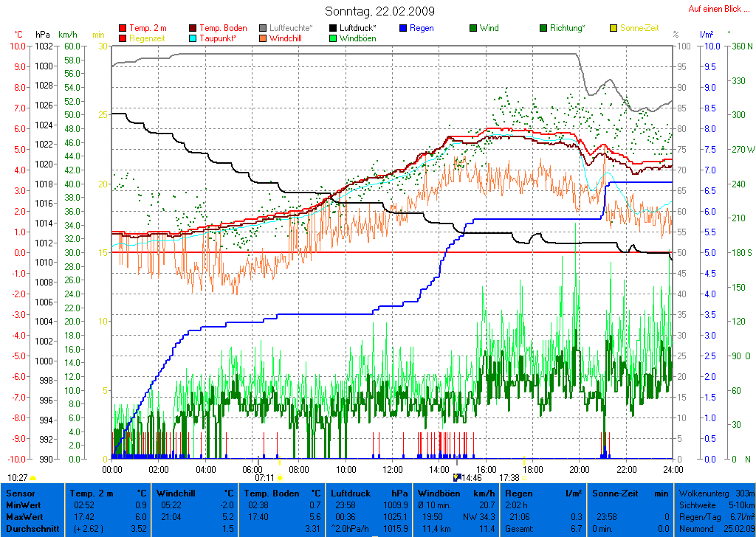The image size is (756, 537).
Task: Click the moon phase icon beside 14:46
Action: pos(456,478)
